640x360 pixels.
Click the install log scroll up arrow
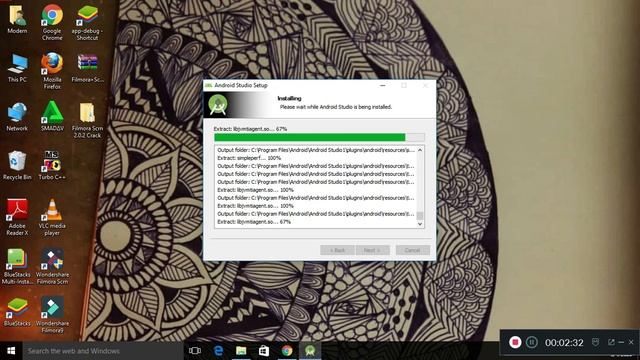coord(420,150)
